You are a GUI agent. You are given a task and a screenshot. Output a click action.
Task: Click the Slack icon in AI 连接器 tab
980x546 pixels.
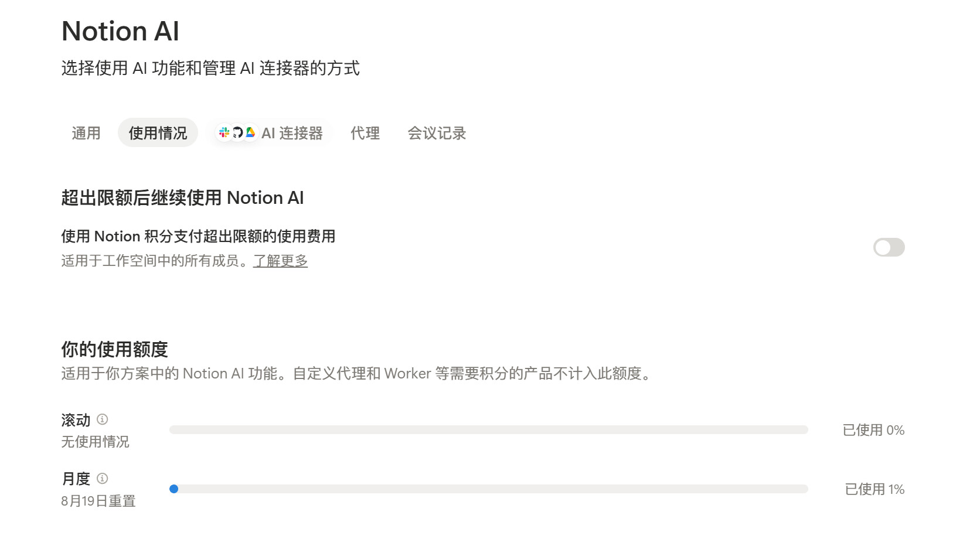224,133
